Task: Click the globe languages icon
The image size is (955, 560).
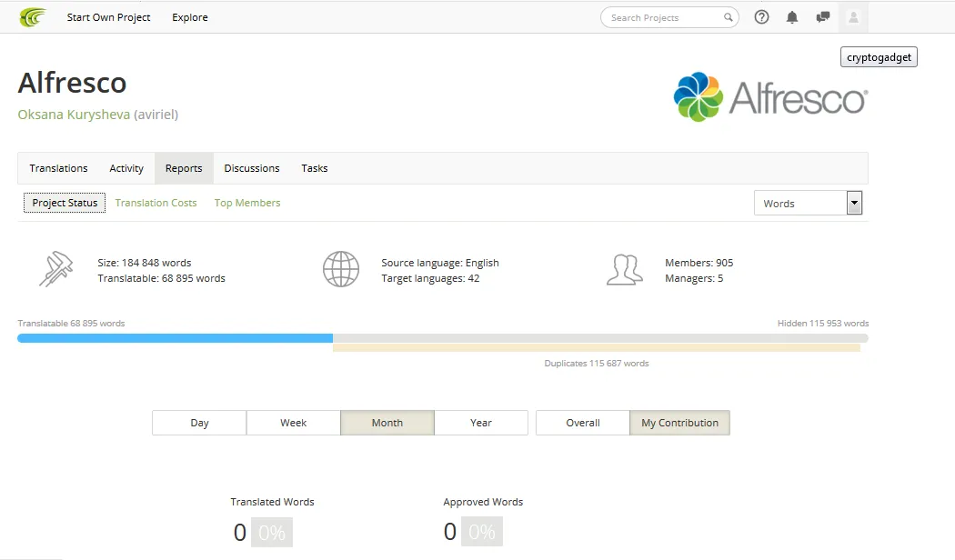Action: (x=341, y=269)
